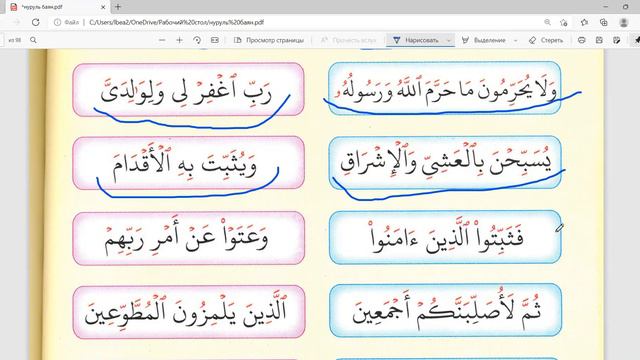Click the address bar with the PDF path
The height and width of the screenshot is (360, 640).
click(x=176, y=22)
